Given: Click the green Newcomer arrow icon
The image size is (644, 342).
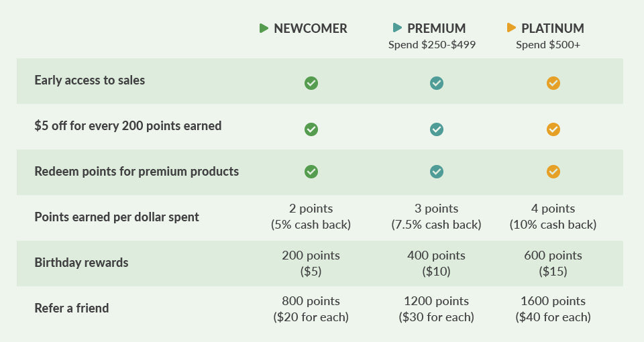Looking at the screenshot, I should (264, 28).
